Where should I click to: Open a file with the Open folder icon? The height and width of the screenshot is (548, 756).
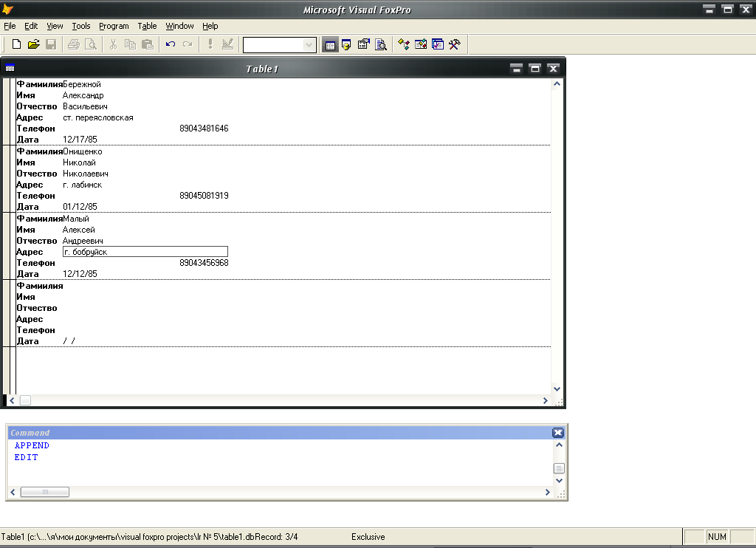point(33,44)
